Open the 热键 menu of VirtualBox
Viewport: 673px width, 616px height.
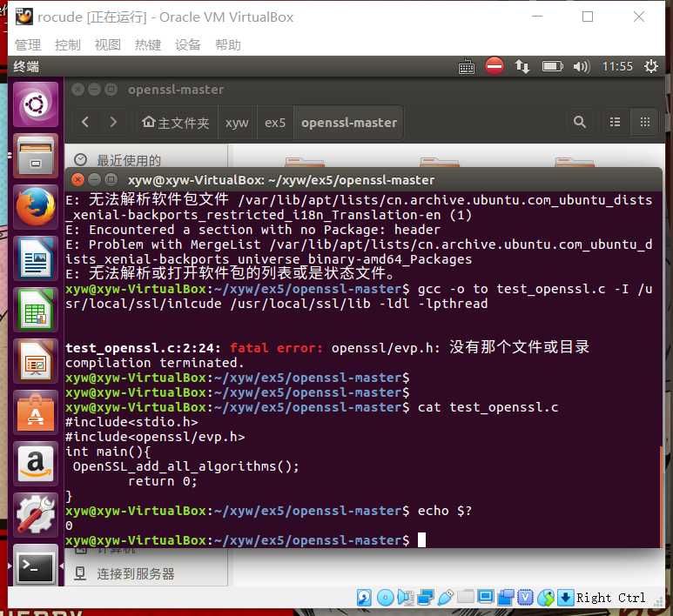pos(148,44)
